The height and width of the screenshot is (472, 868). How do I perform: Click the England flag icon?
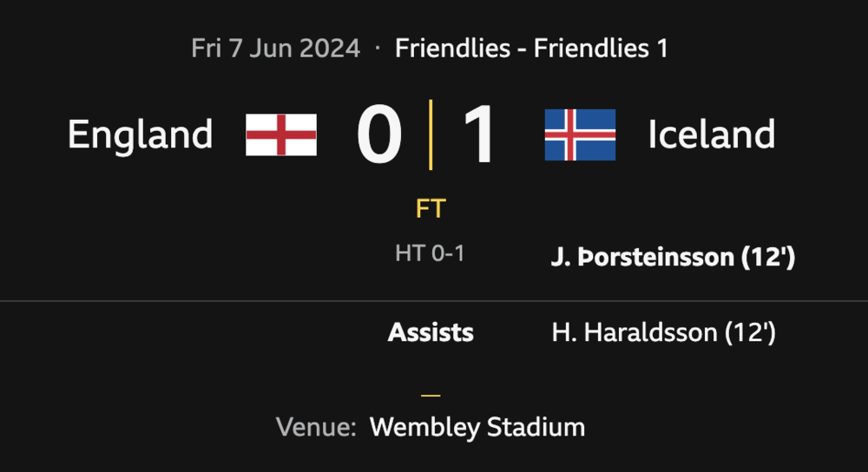coord(280,134)
